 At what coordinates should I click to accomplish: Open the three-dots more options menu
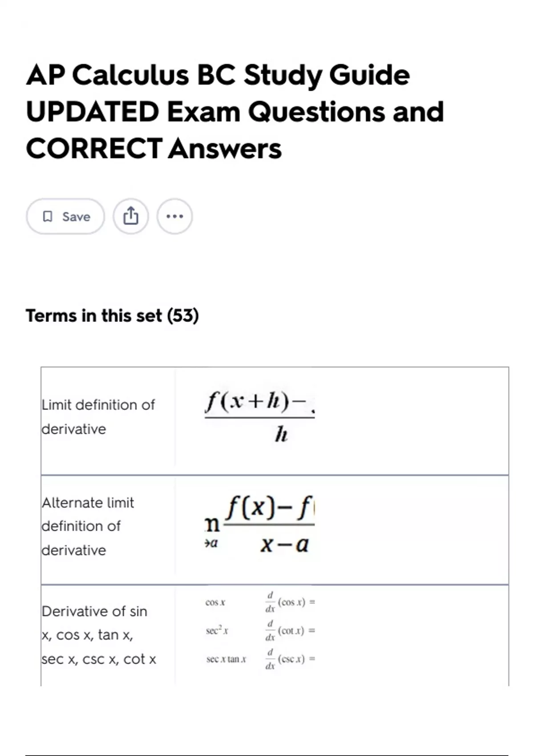click(x=174, y=217)
